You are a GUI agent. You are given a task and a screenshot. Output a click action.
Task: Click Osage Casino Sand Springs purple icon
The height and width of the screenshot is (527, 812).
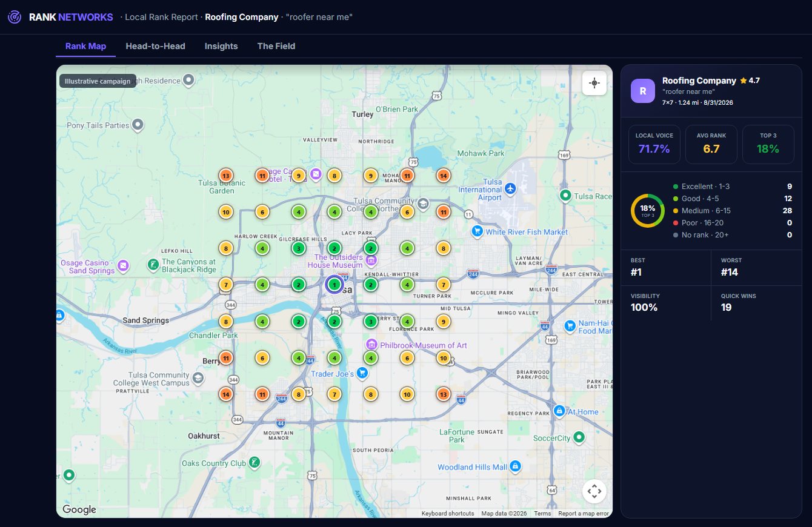tap(124, 265)
